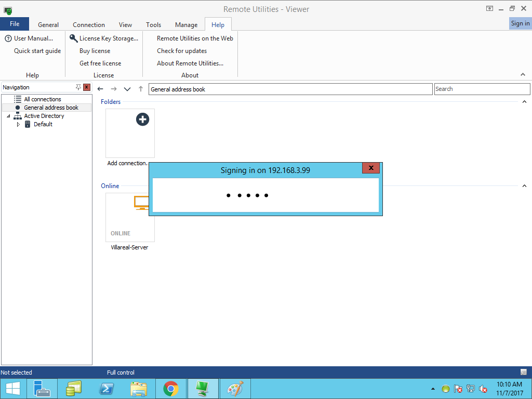Viewport: 532px width, 399px height.
Task: Navigate back with the left arrow
Action: point(100,89)
